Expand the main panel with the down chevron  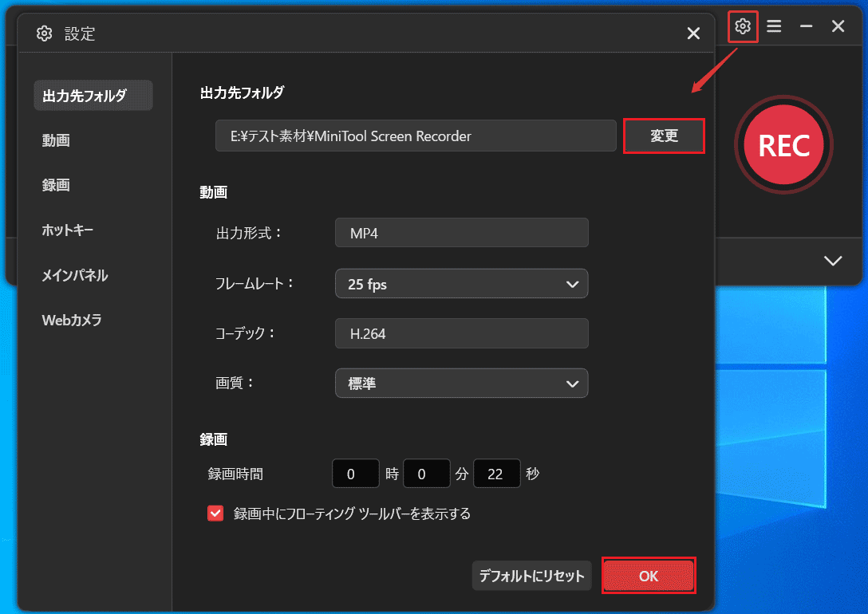833,261
